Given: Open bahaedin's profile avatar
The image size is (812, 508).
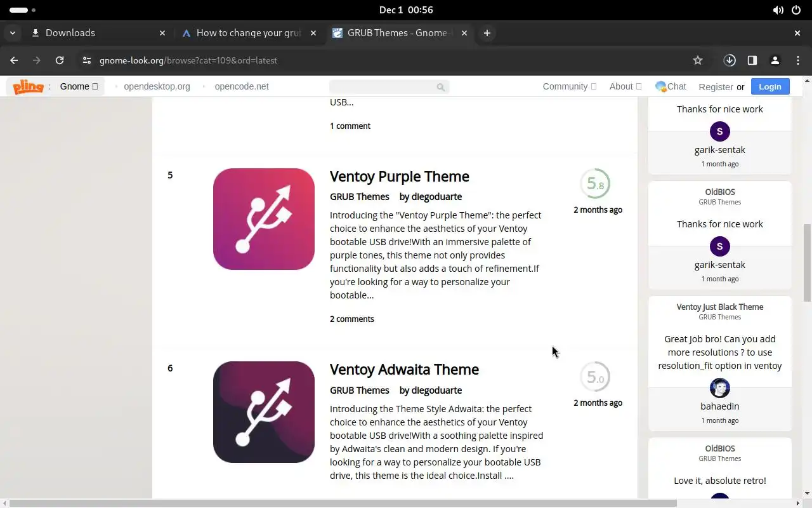Looking at the screenshot, I should [x=719, y=388].
